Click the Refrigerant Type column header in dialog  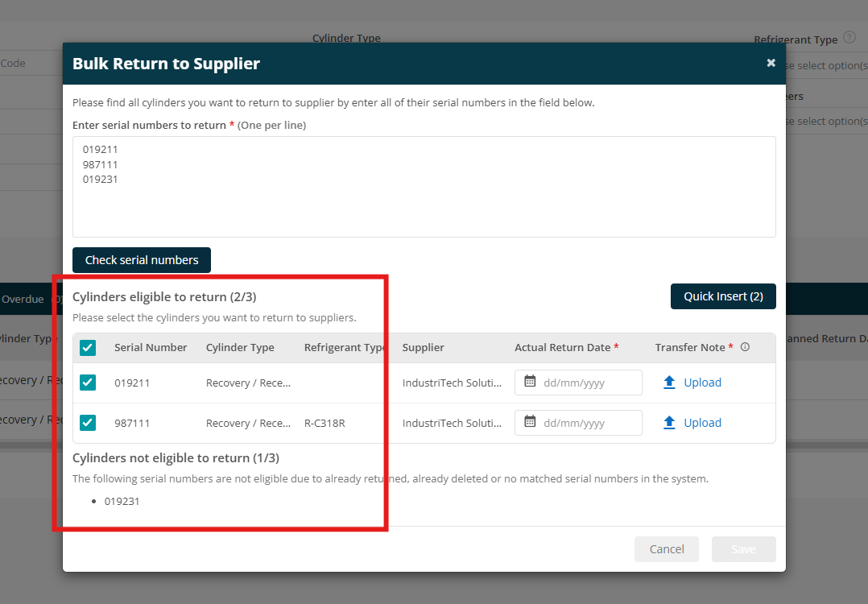pos(345,348)
